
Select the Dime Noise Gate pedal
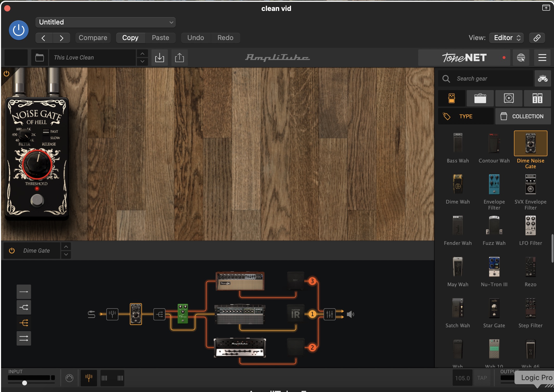coord(531,150)
